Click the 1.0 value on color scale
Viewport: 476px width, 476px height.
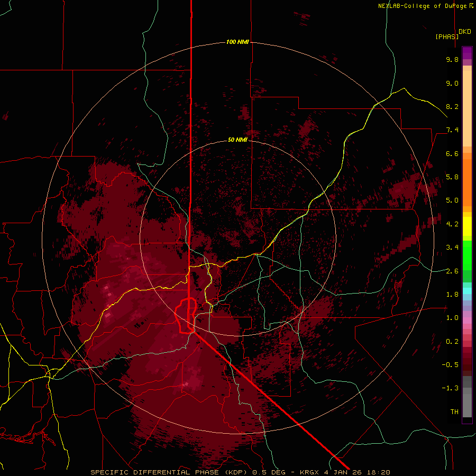(452, 318)
